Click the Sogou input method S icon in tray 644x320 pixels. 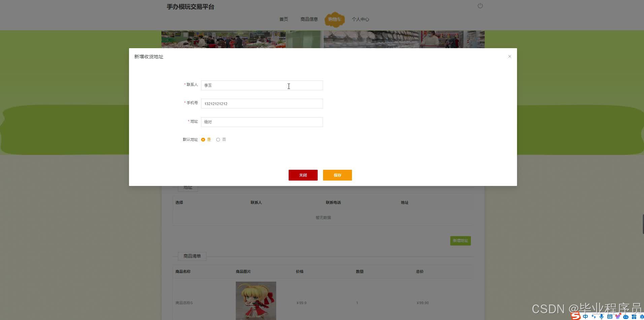575,317
